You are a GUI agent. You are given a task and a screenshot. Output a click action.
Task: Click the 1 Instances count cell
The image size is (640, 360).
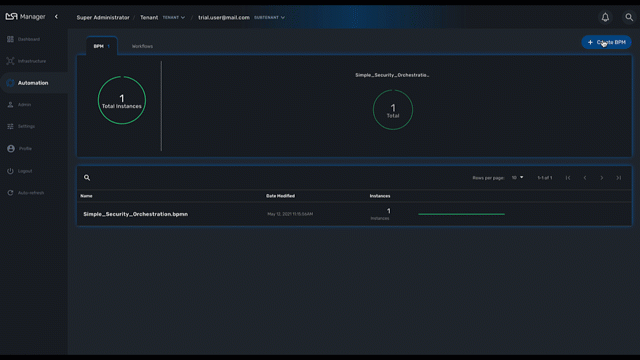coord(380,214)
